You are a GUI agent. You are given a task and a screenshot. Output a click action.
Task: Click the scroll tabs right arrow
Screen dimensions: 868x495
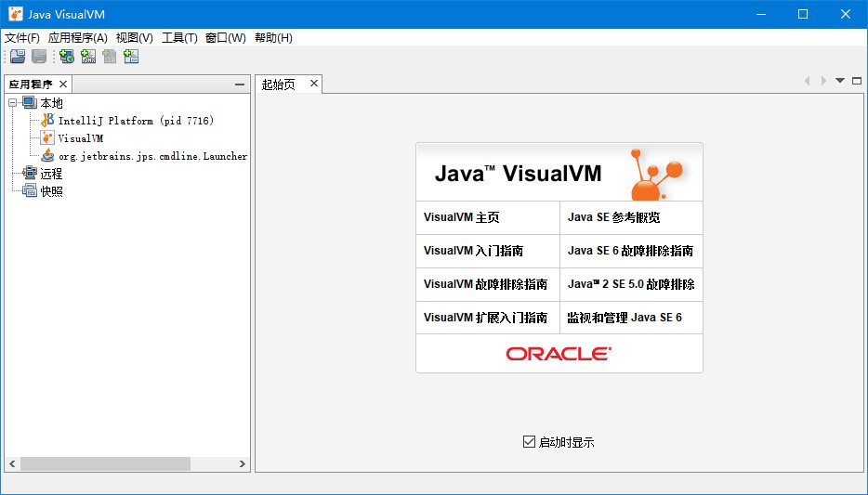823,81
